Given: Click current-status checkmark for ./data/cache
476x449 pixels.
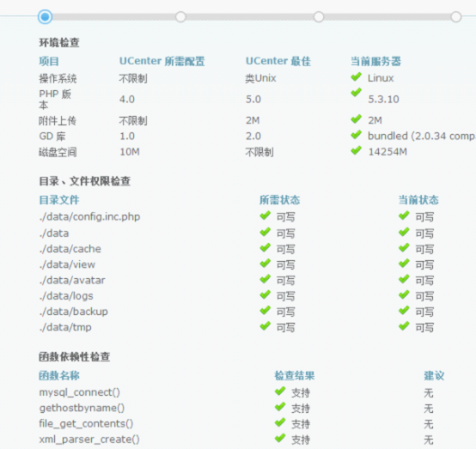Looking at the screenshot, I should pos(404,247).
